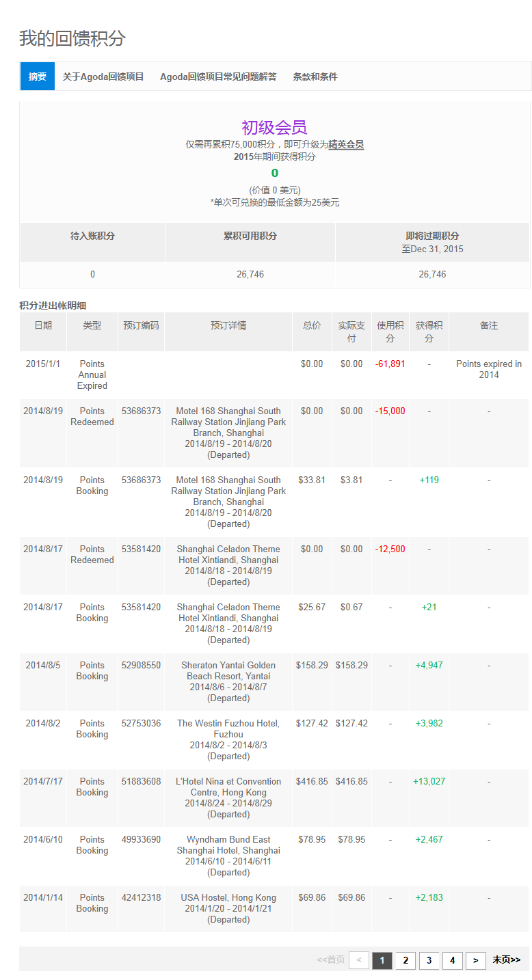This screenshot has width=532, height=980.
Task: Click the USA Hostel, Hong Kong entry
Action: click(x=228, y=897)
